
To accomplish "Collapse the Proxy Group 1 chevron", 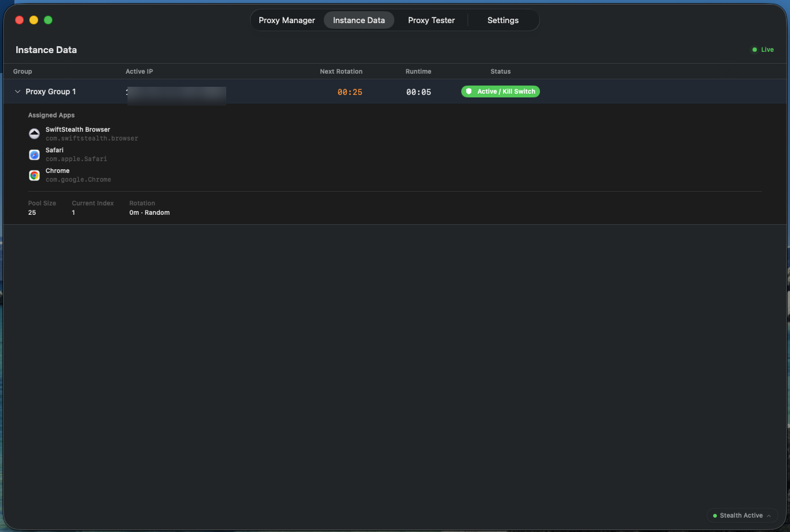I will 17,92.
